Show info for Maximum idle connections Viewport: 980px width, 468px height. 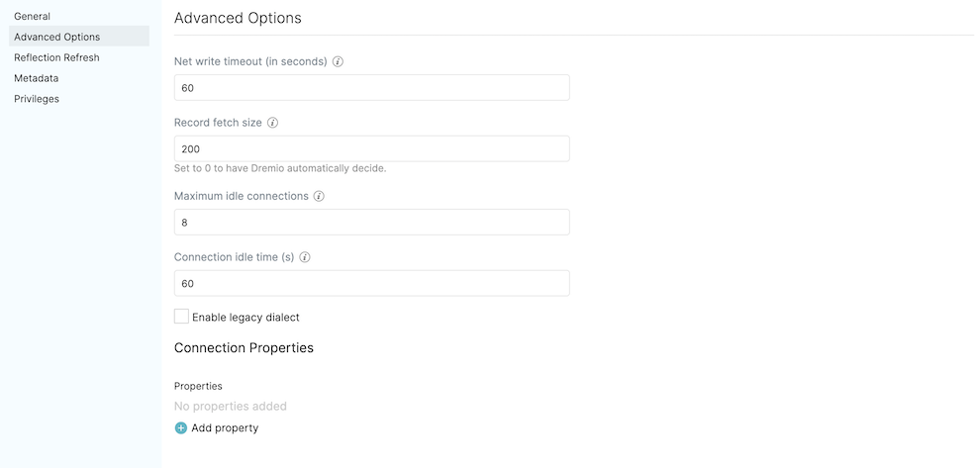tap(319, 196)
